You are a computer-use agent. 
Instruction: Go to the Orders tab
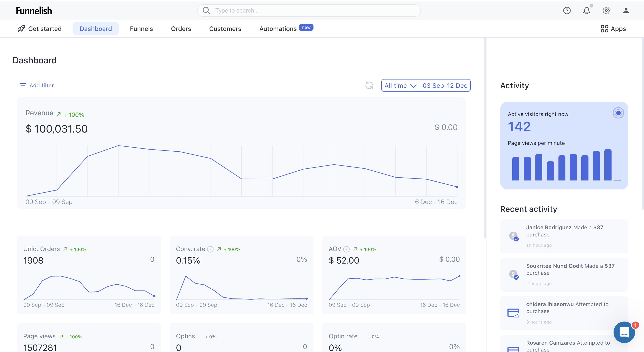point(181,29)
